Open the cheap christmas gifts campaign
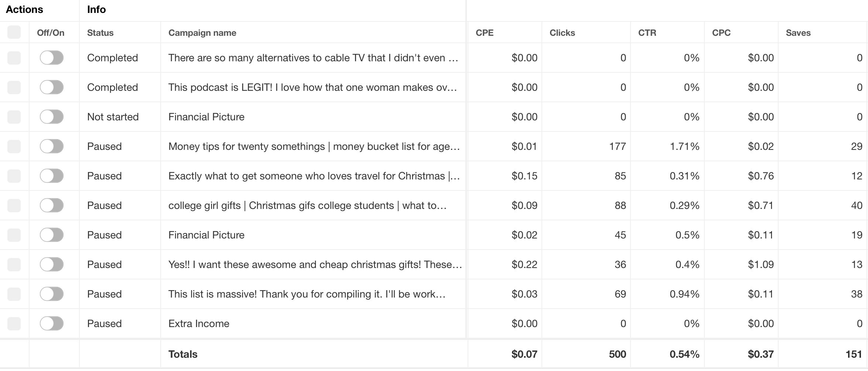This screenshot has width=868, height=371. tap(315, 264)
